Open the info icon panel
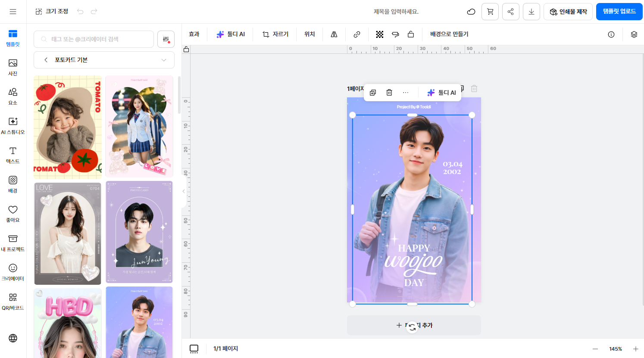The width and height of the screenshot is (644, 358). (x=611, y=34)
